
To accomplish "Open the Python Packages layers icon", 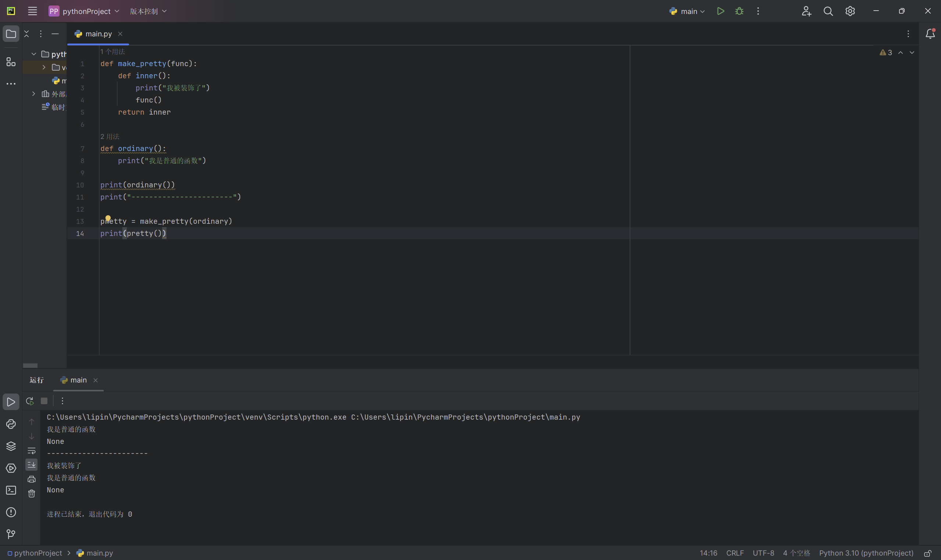I will (x=11, y=446).
